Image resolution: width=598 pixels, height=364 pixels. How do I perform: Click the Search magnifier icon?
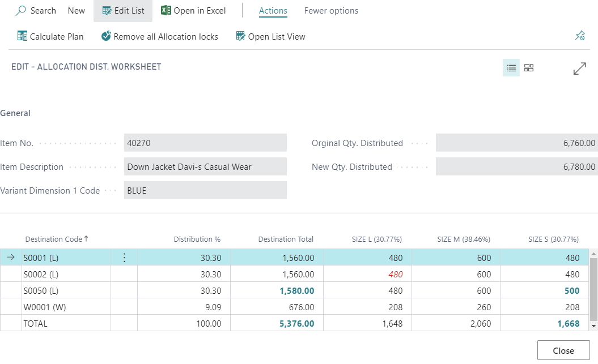click(x=22, y=11)
